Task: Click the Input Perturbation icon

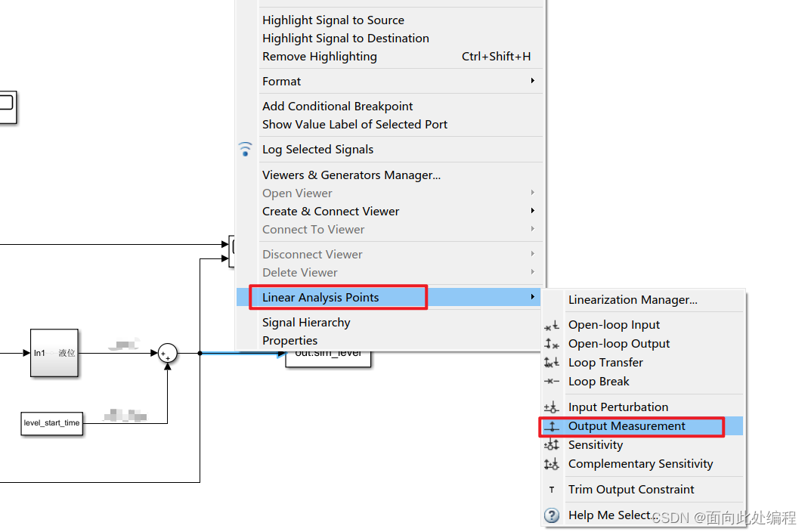Action: click(x=551, y=407)
